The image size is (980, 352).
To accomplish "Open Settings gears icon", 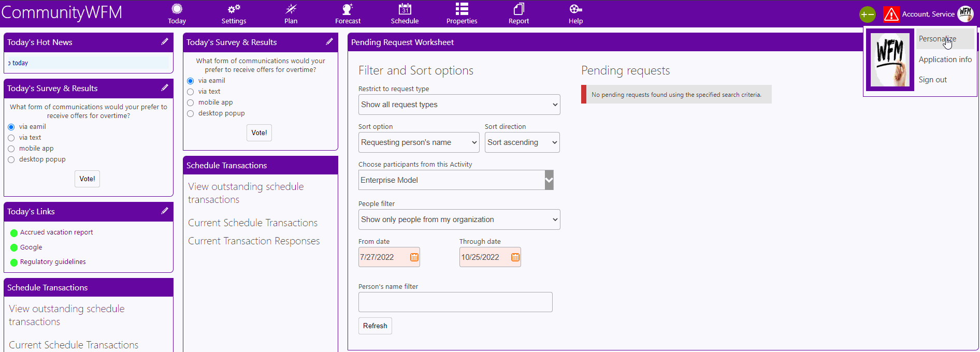I will pos(234,9).
